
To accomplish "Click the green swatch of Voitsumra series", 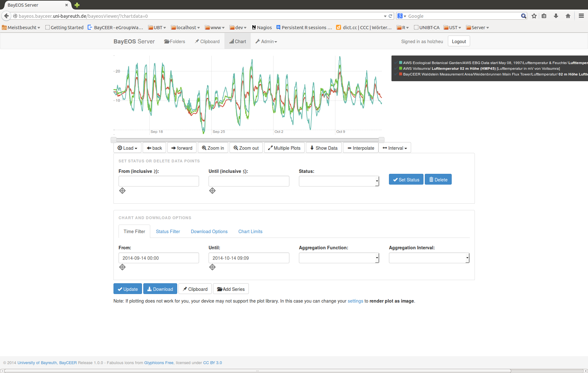I will click(401, 69).
